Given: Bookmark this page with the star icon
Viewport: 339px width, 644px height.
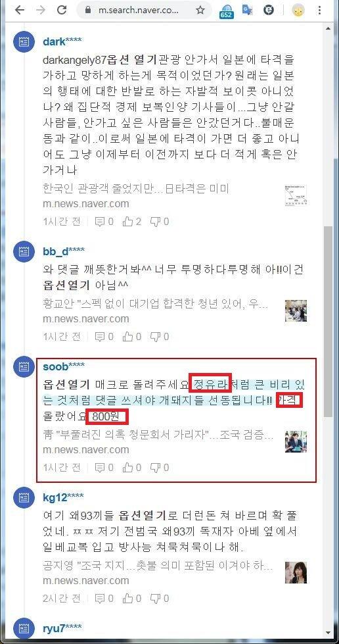Looking at the screenshot, I should [200, 11].
